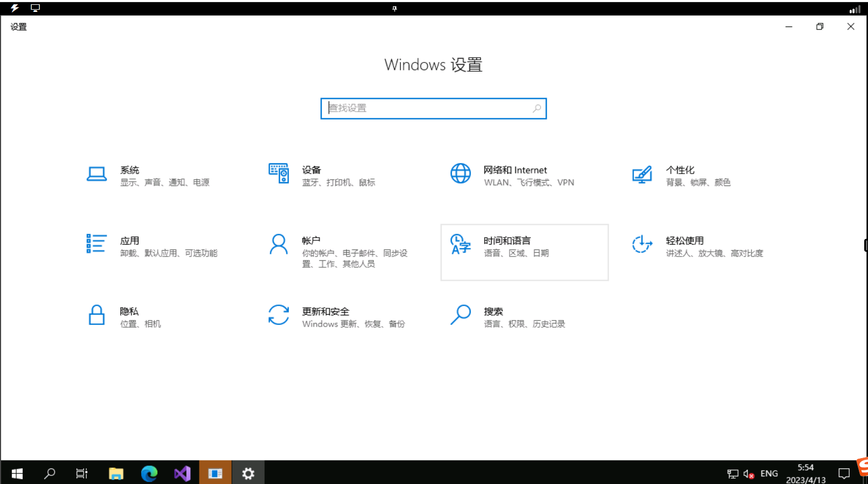
Task: Open the 时间和语言 clock-letter icon
Action: 460,244
